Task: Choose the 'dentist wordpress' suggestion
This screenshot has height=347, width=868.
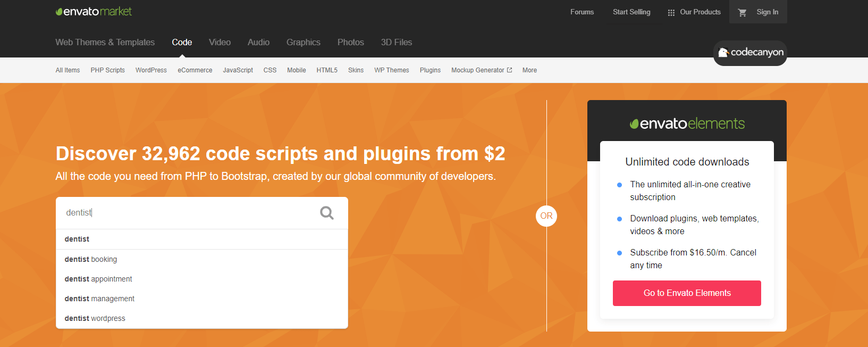Action: tap(202, 318)
